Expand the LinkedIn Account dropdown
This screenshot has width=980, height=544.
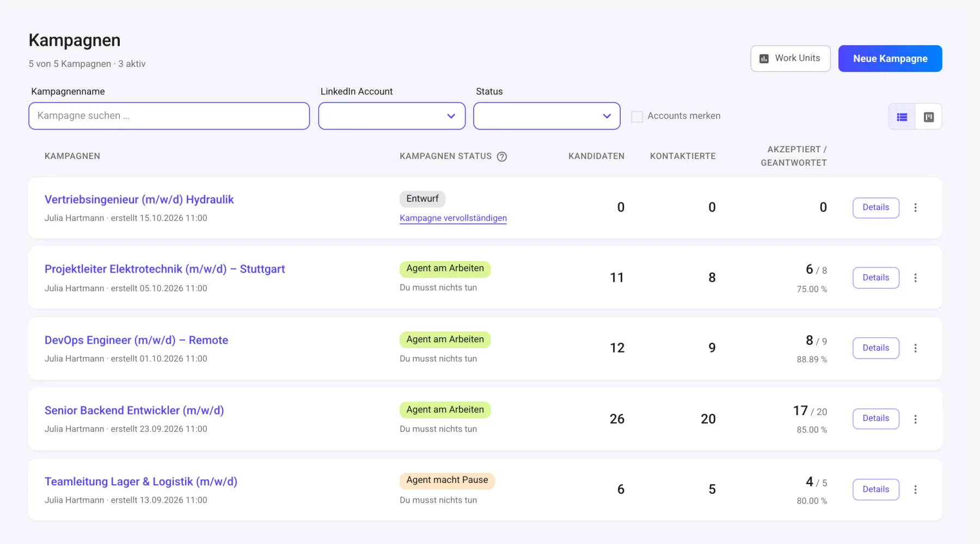pos(392,116)
